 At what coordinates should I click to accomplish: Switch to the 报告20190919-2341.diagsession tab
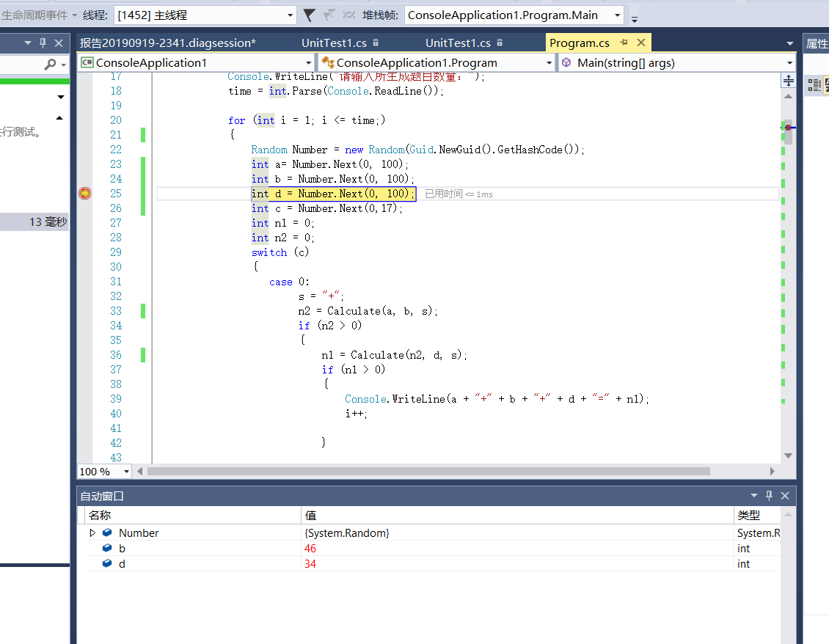click(x=168, y=43)
